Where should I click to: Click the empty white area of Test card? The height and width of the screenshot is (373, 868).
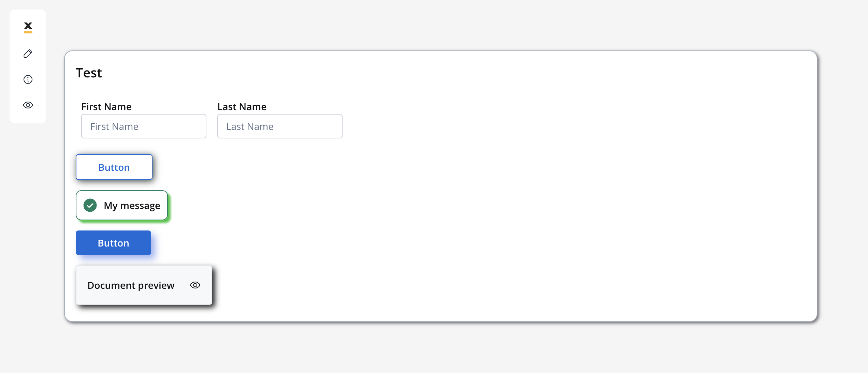[x=546, y=205]
